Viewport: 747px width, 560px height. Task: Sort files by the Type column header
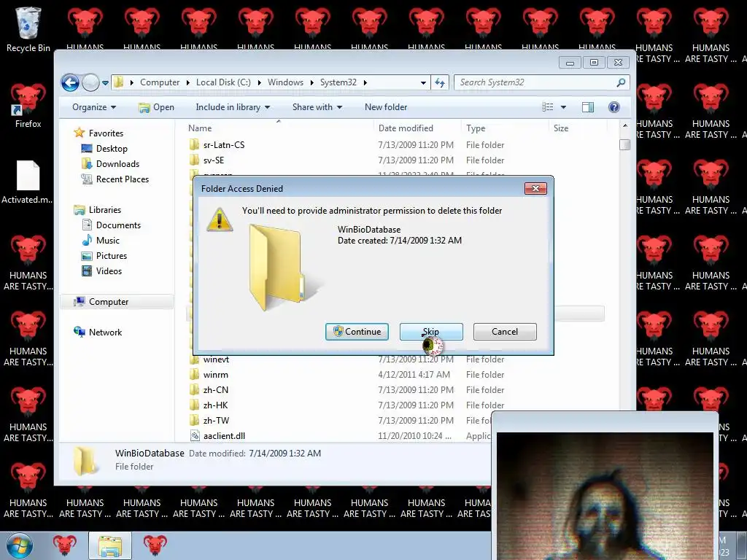point(505,128)
